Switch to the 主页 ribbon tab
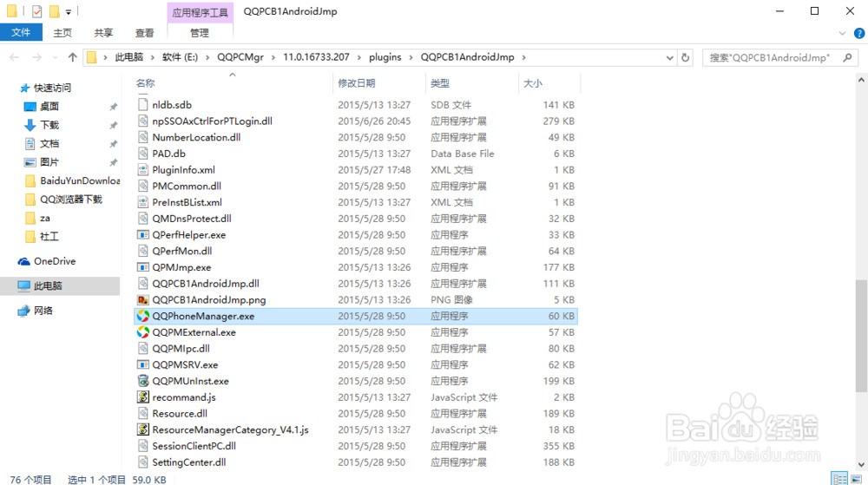 tap(62, 33)
